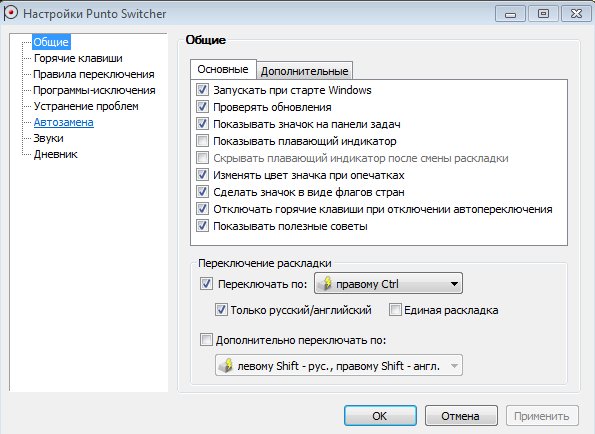This screenshot has height=434, width=595.
Task: Select Правила переключения in the tree
Action: tap(94, 74)
